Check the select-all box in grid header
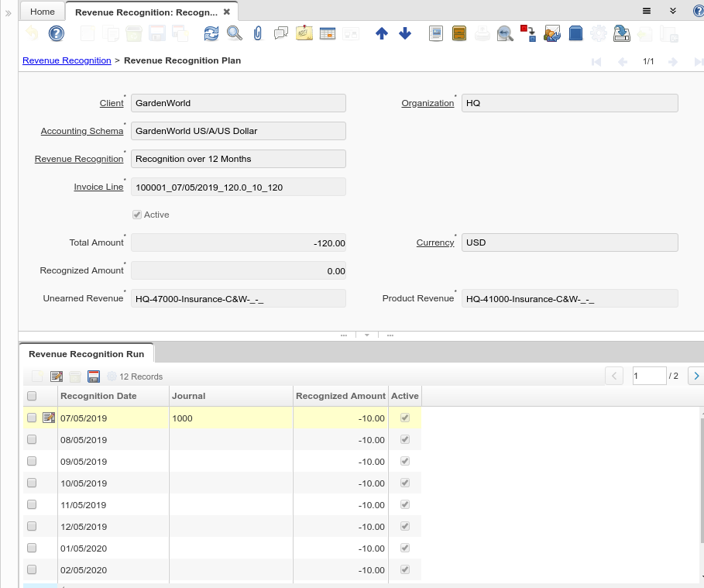This screenshot has width=704, height=588. [x=32, y=396]
